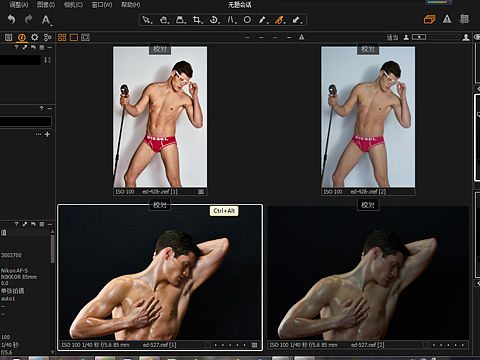This screenshot has width=480, height=360.
Task: Select the orange highlighted brush tool
Action: (280, 20)
